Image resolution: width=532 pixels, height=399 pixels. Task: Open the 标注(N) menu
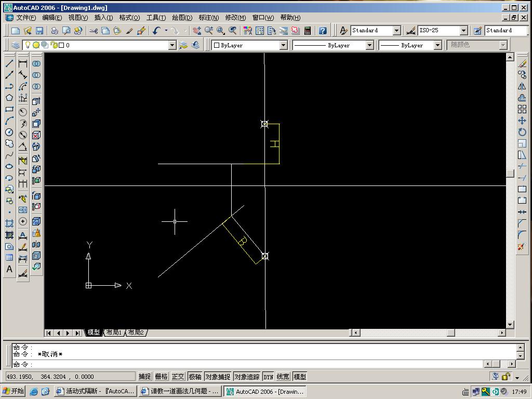(x=209, y=18)
